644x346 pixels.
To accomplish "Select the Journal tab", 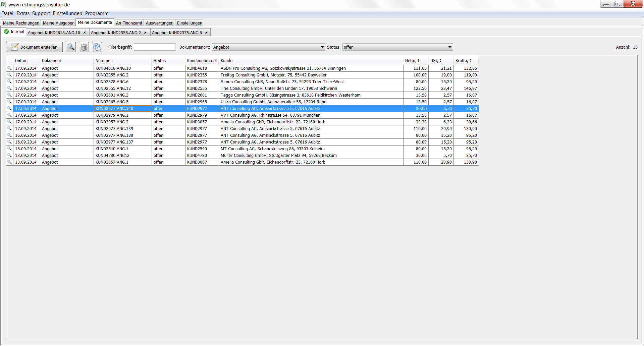I will (14, 32).
